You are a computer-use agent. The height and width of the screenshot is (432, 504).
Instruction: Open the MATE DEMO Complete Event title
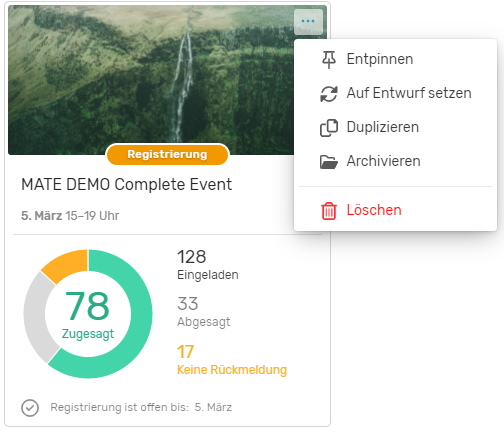[127, 184]
